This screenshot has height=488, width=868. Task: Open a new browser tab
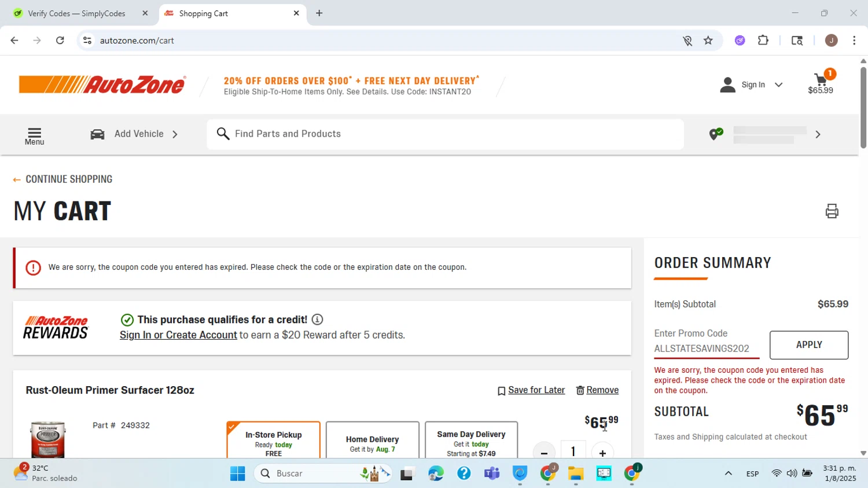pyautogui.click(x=319, y=13)
